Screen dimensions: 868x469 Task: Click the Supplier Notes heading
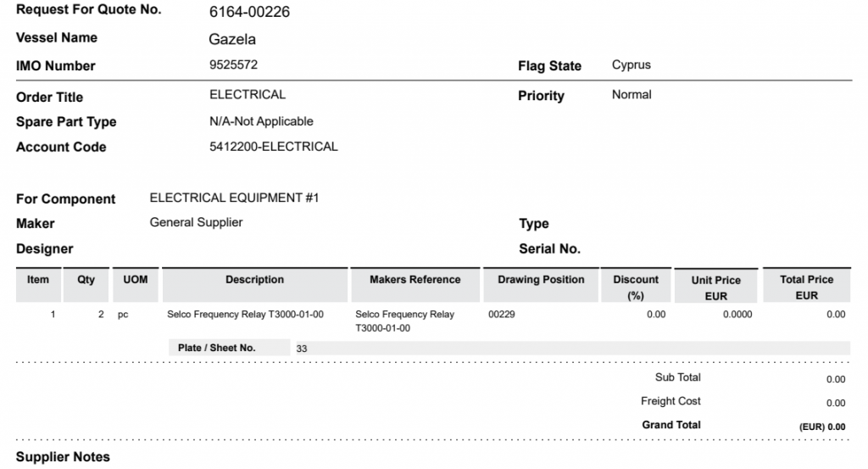coord(63,457)
